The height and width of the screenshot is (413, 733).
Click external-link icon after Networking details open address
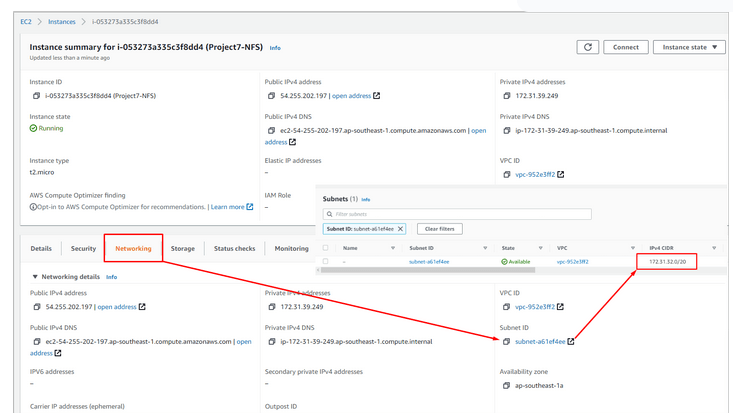(x=142, y=307)
